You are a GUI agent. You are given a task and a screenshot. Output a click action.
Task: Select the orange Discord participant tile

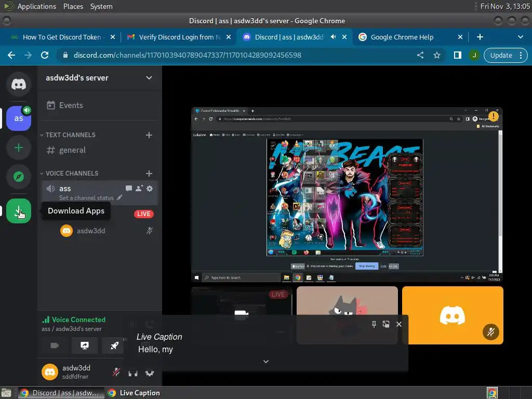click(x=453, y=315)
